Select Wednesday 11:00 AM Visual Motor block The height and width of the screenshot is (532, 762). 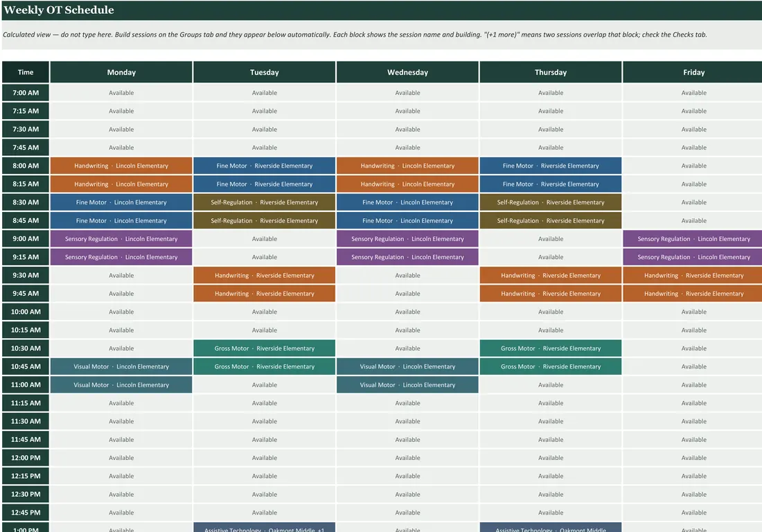407,384
